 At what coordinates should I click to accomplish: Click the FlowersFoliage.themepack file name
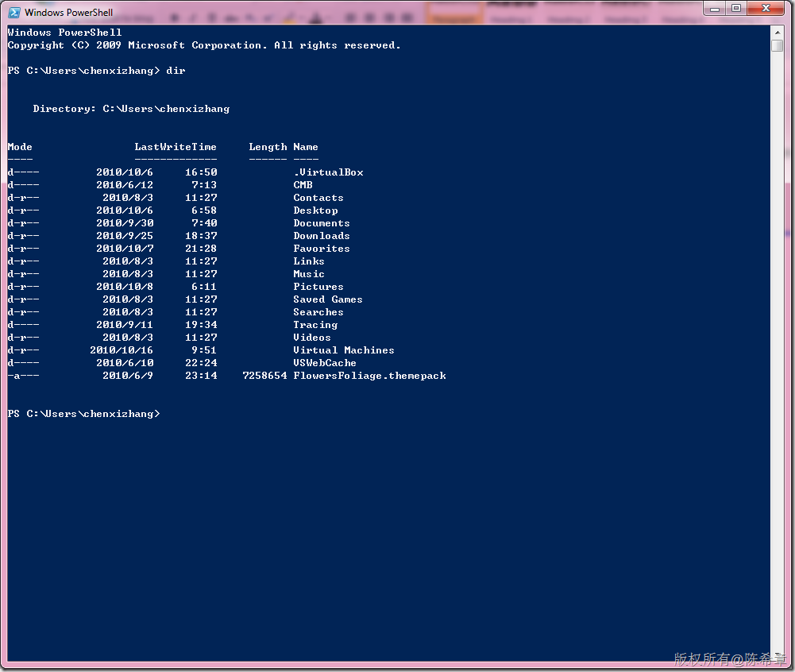[369, 376]
